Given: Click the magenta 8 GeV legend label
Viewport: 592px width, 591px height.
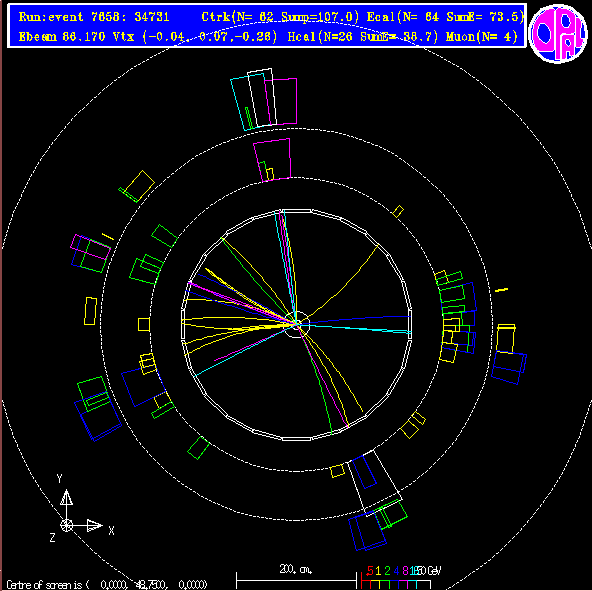Looking at the screenshot, I should pos(405,570).
